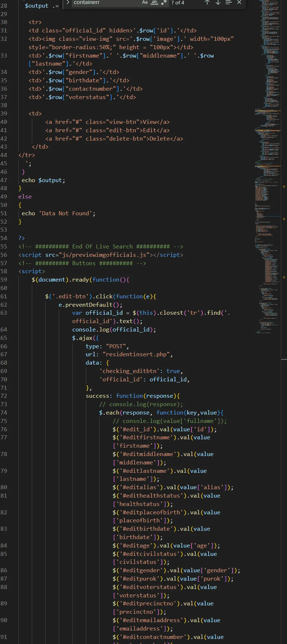The width and height of the screenshot is (287, 644).
Task: Click the 'else' keyword on line 49
Action: [x=25, y=197]
